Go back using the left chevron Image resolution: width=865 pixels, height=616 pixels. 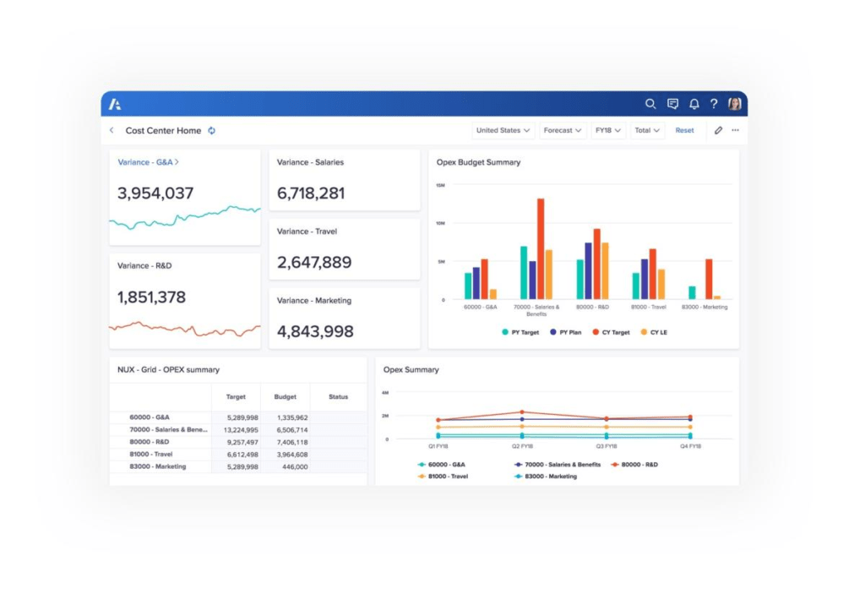[x=112, y=130]
